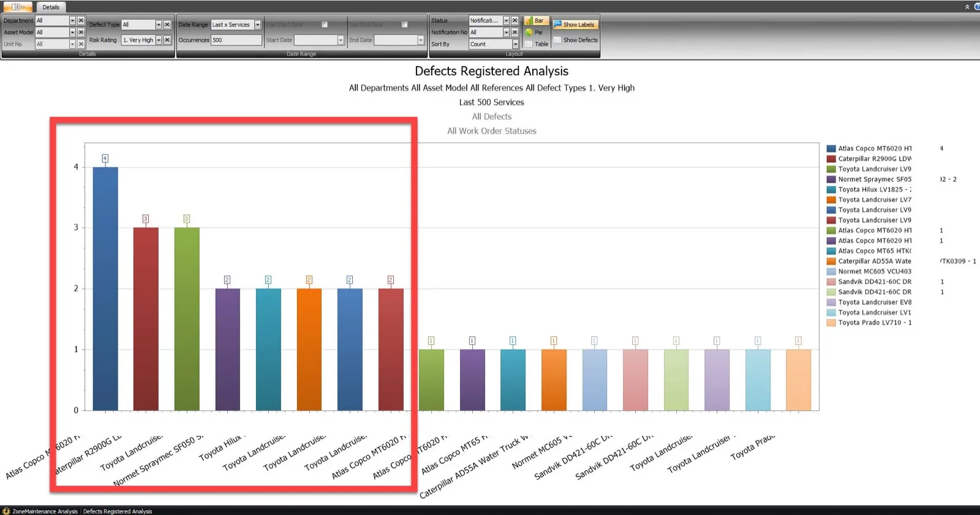Click the Occurrences input field
This screenshot has height=515, width=980.
[236, 40]
